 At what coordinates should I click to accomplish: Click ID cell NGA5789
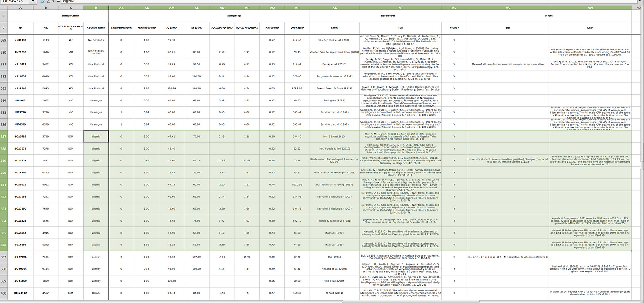click(x=20, y=136)
